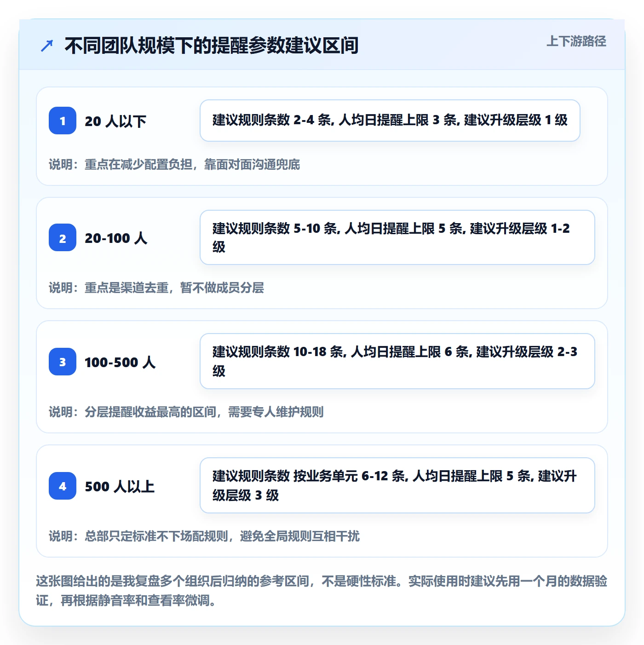Select the 500 人以上 team size label
The image size is (644, 645).
(120, 486)
